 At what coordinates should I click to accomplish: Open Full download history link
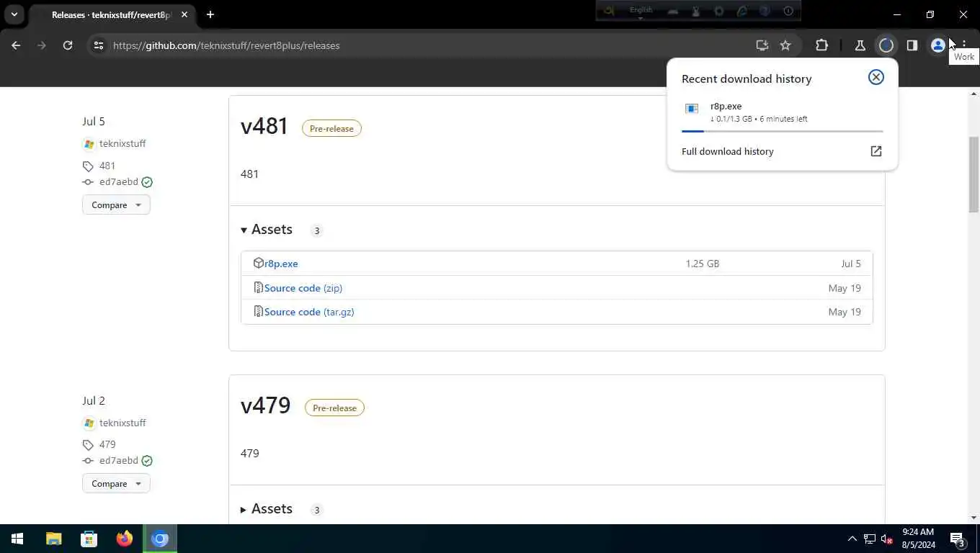(728, 151)
